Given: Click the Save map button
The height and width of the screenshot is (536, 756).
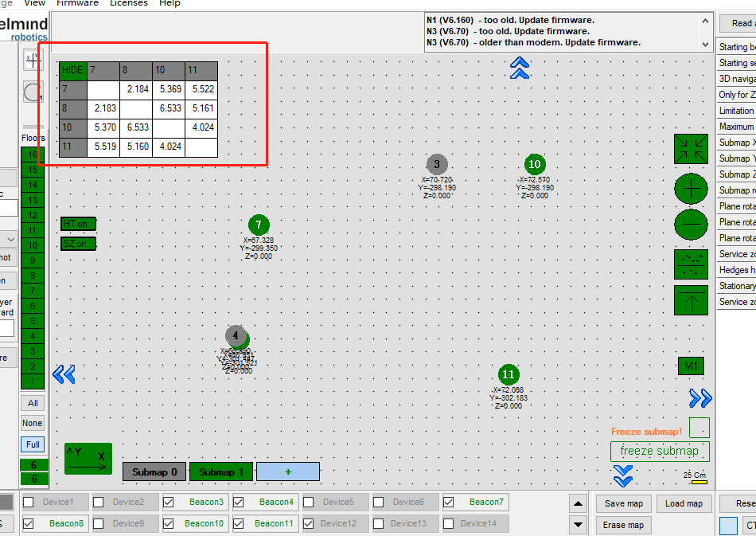Looking at the screenshot, I should point(624,503).
